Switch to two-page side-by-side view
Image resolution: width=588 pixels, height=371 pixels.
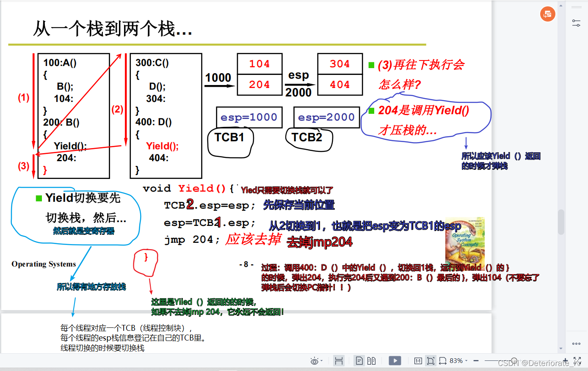click(x=371, y=361)
